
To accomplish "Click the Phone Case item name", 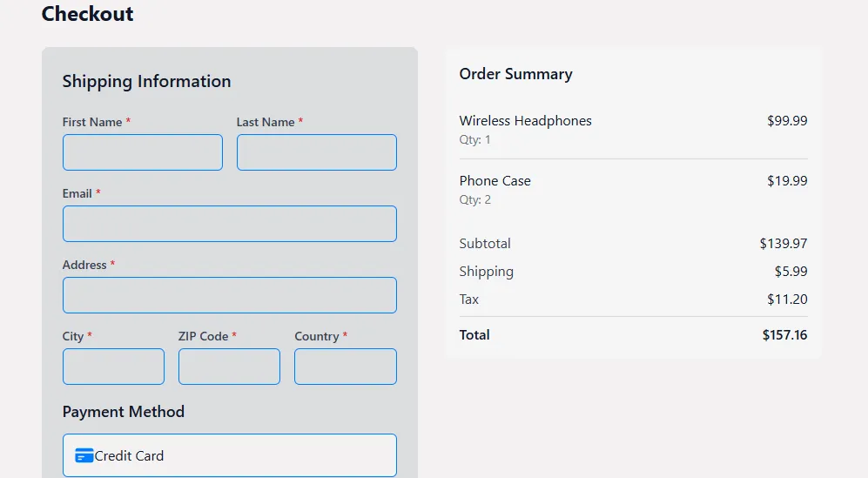I will (x=495, y=181).
